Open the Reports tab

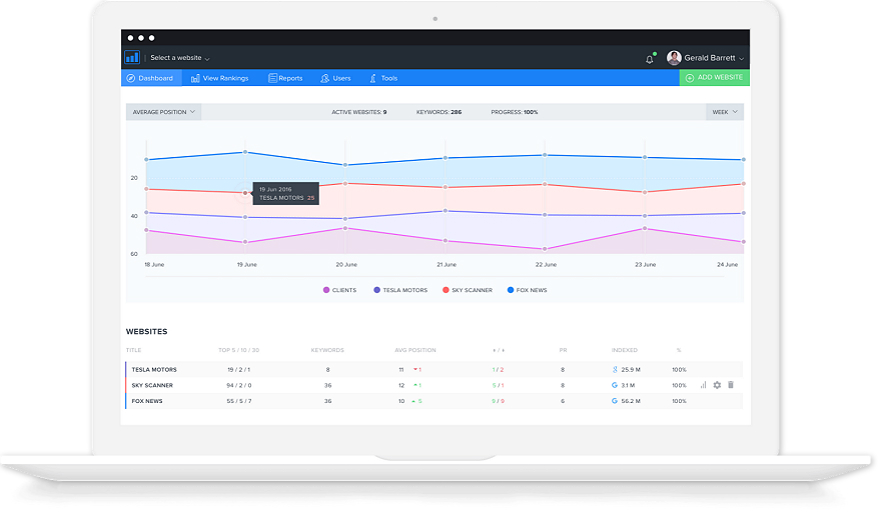coord(285,78)
